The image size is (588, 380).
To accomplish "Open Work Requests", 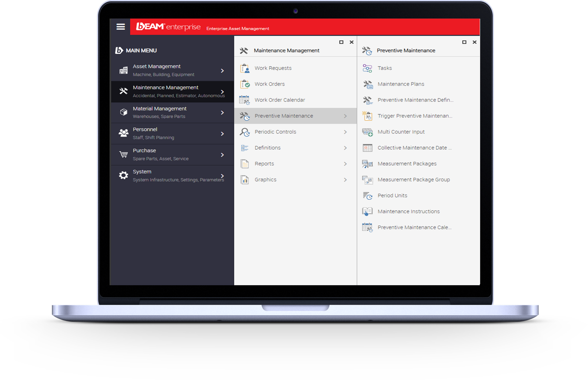I will [x=295, y=68].
